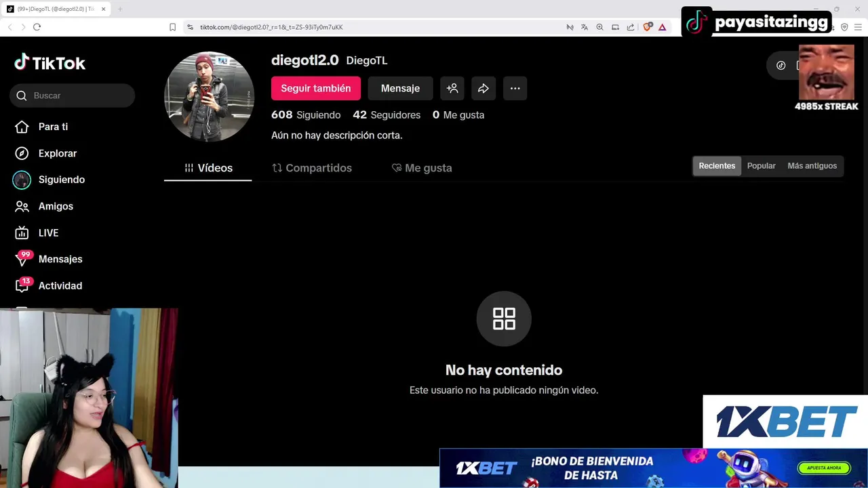This screenshot has width=868, height=488.
Task: Click the LIVE tv icon
Action: coord(22,232)
